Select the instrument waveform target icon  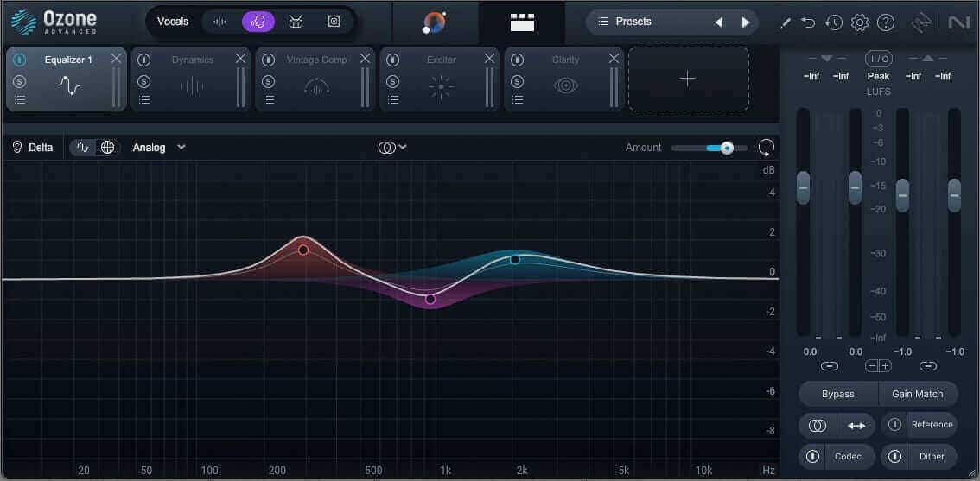coord(219,22)
